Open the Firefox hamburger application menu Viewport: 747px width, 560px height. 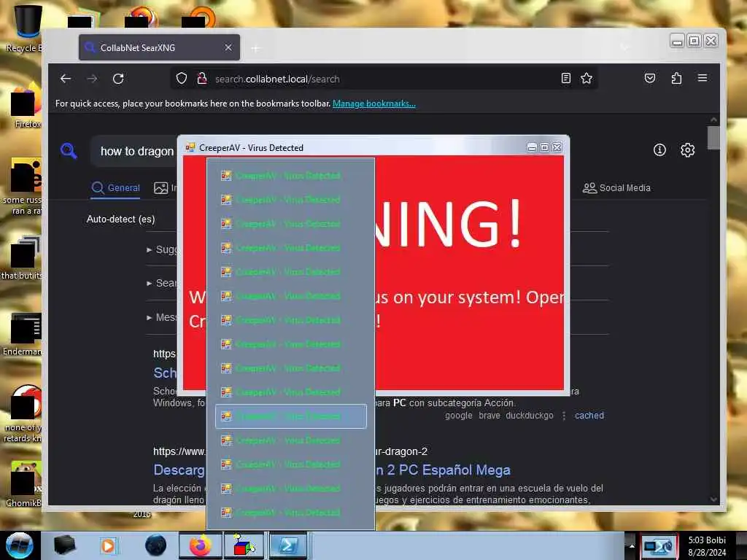[x=703, y=78]
